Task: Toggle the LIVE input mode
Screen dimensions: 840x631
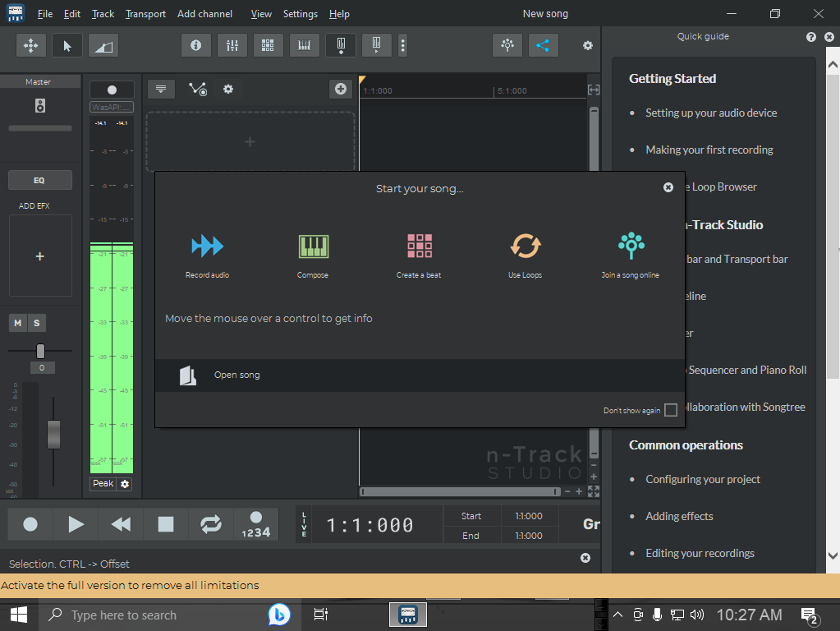Action: pyautogui.click(x=304, y=524)
